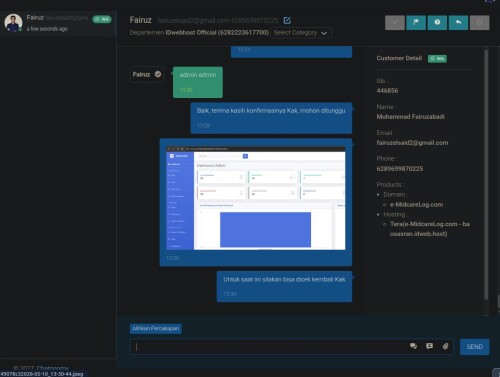Click the info exclamation icon button
This screenshot has width=500, height=377.
(437, 22)
